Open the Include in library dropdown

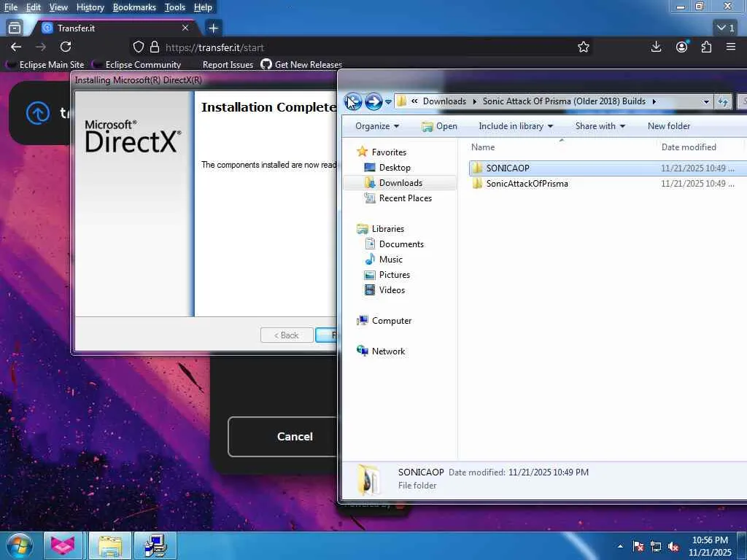click(516, 126)
